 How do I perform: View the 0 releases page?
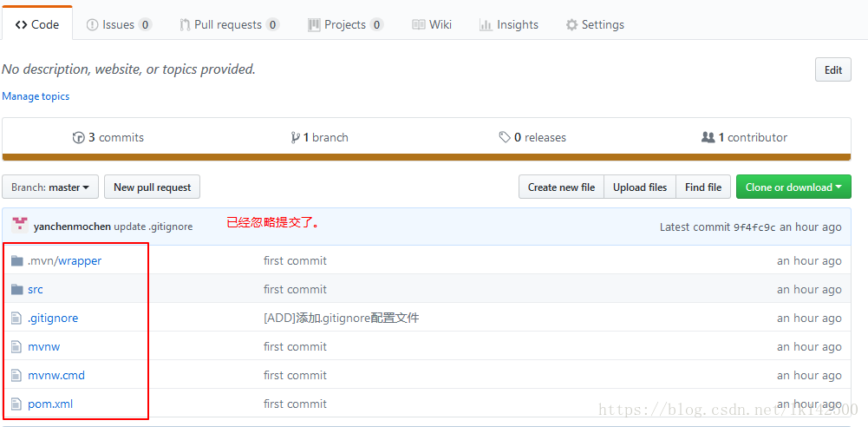point(532,137)
